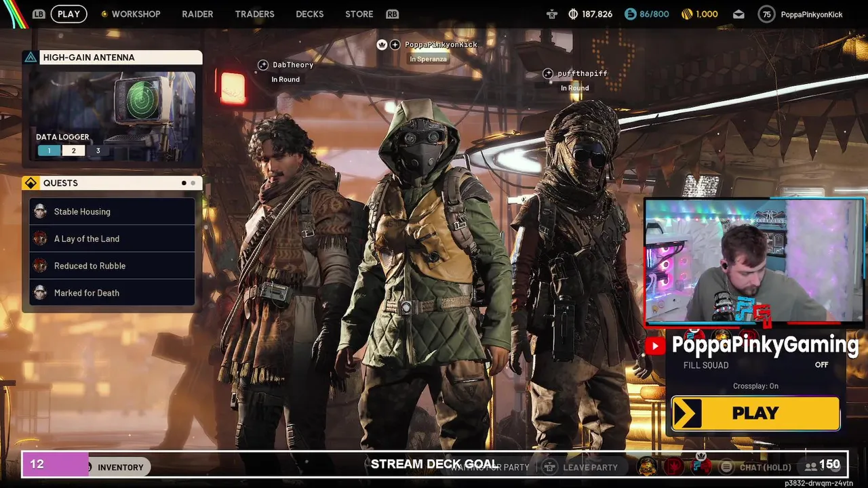Viewport: 868px width, 488px height.
Task: Open PoppaPinkyonKick profile name in top bar
Action: click(812, 14)
